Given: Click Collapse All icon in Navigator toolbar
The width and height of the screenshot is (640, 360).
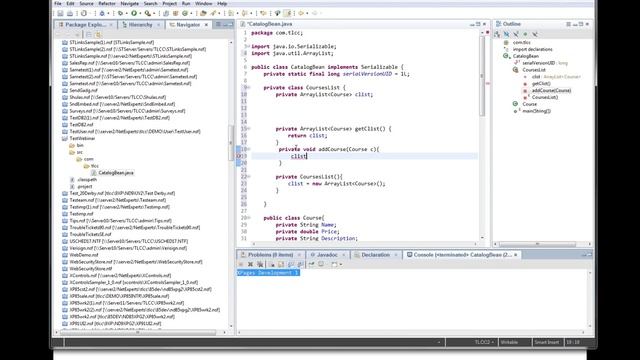Looking at the screenshot, I should pyautogui.click(x=89, y=35).
